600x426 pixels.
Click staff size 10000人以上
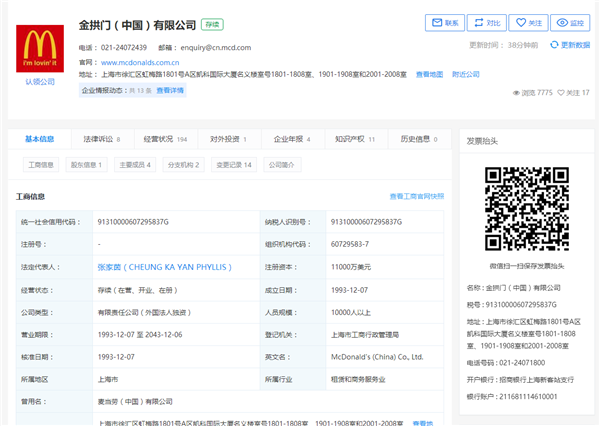pyautogui.click(x=351, y=312)
